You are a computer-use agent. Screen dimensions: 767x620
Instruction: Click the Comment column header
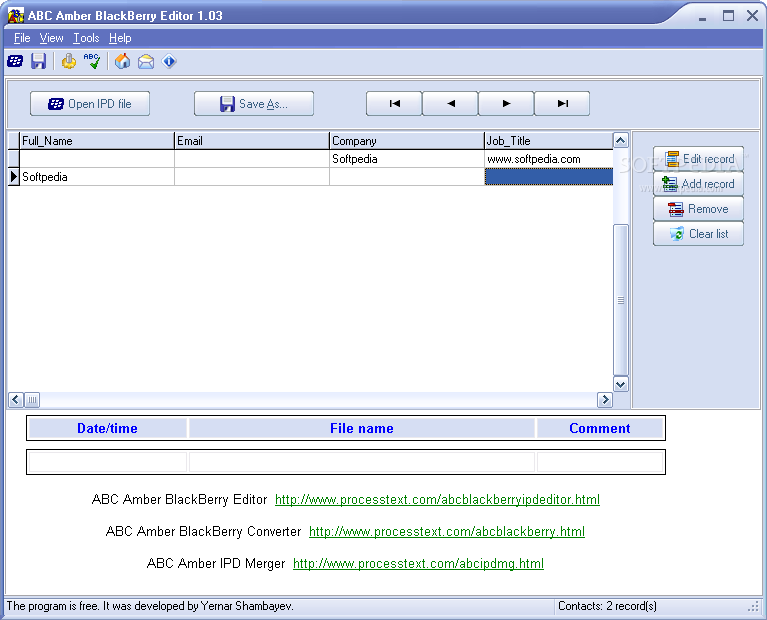click(600, 429)
